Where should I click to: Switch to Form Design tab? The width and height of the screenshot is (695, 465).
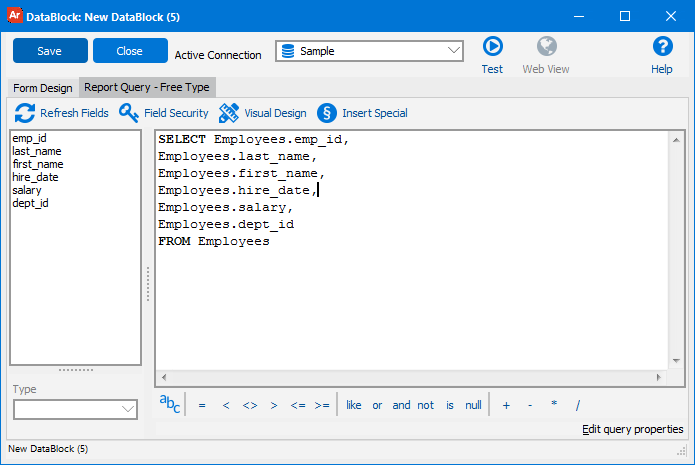click(x=42, y=88)
